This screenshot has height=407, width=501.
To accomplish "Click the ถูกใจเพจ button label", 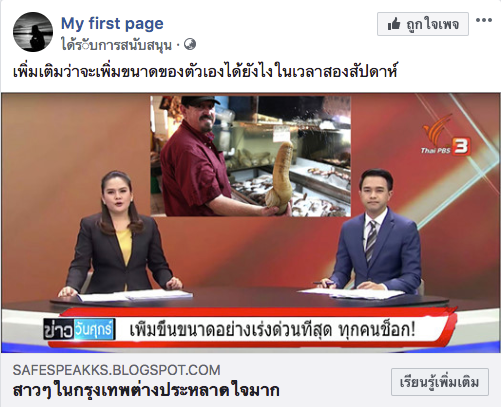I will pos(433,24).
